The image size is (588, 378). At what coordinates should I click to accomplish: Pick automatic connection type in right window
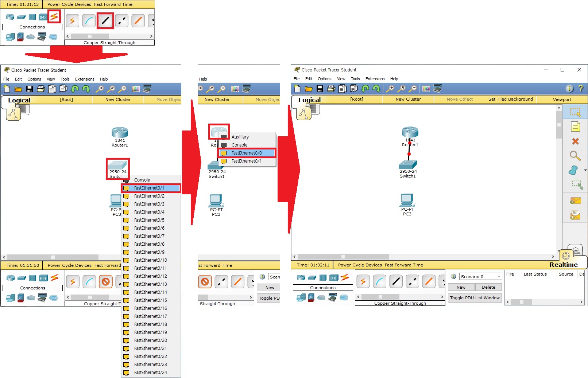tap(363, 281)
